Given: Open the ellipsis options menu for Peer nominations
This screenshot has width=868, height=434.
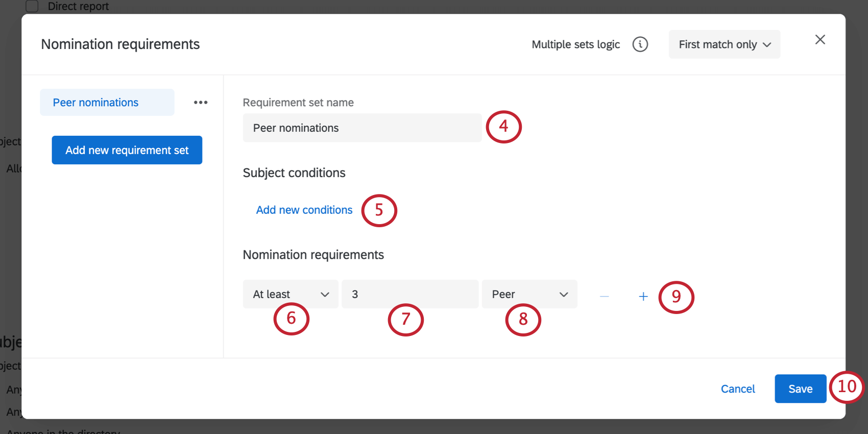Looking at the screenshot, I should [200, 102].
